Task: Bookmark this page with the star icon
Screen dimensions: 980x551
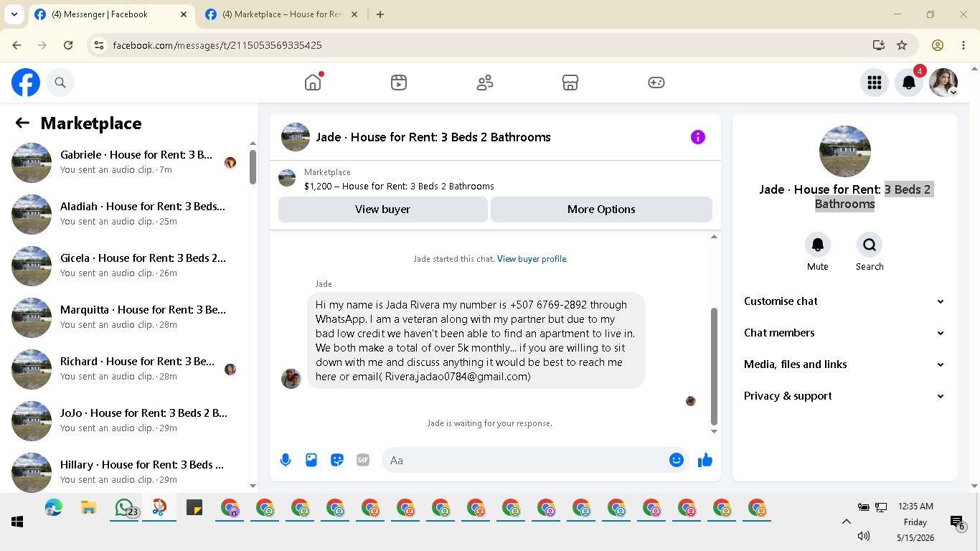Action: [x=902, y=45]
